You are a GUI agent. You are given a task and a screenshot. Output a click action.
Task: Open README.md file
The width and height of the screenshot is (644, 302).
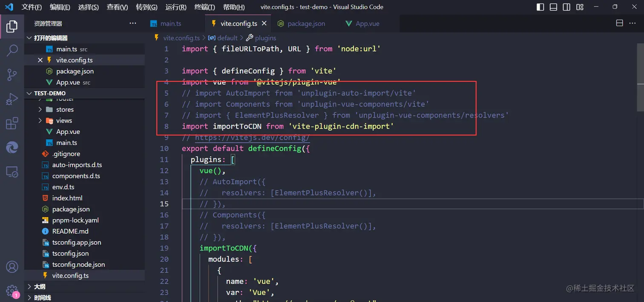click(85, 231)
